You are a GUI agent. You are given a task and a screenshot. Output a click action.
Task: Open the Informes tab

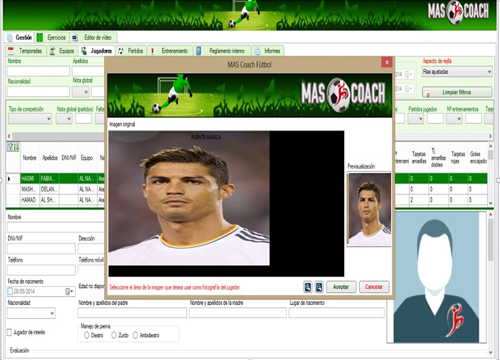pos(268,51)
